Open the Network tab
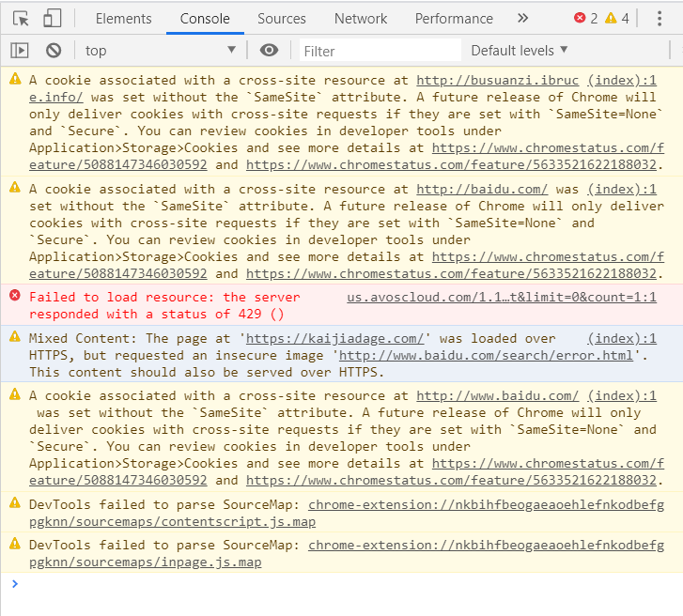Screen dimensions: 683x616 click(361, 18)
